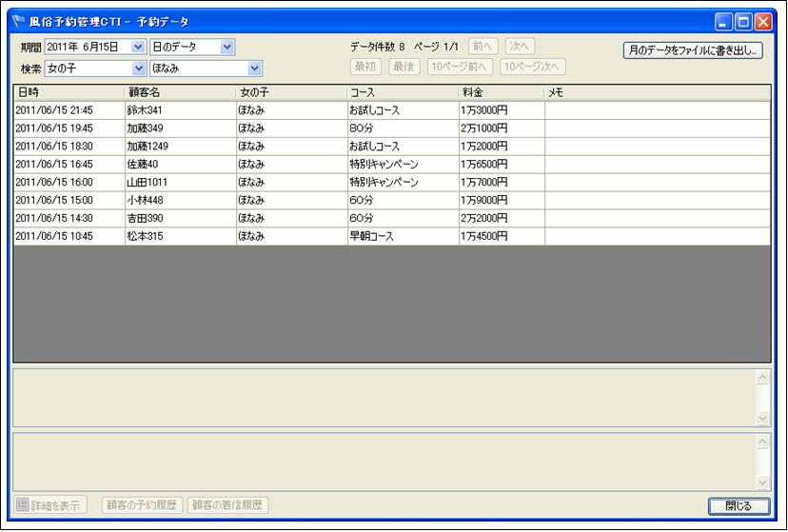
Task: Open 顧客の着信履歴 call history
Action: coord(227,505)
